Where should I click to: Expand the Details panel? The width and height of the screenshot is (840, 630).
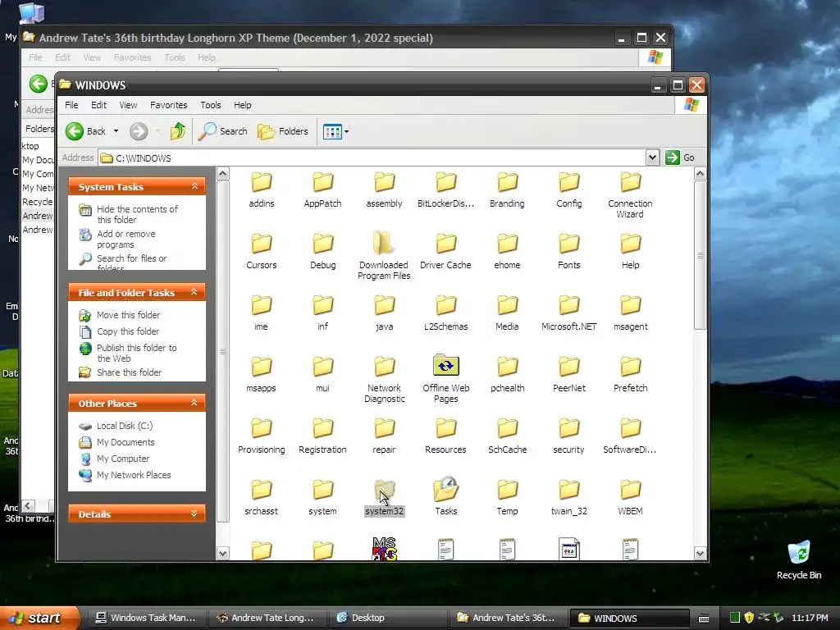click(x=194, y=514)
